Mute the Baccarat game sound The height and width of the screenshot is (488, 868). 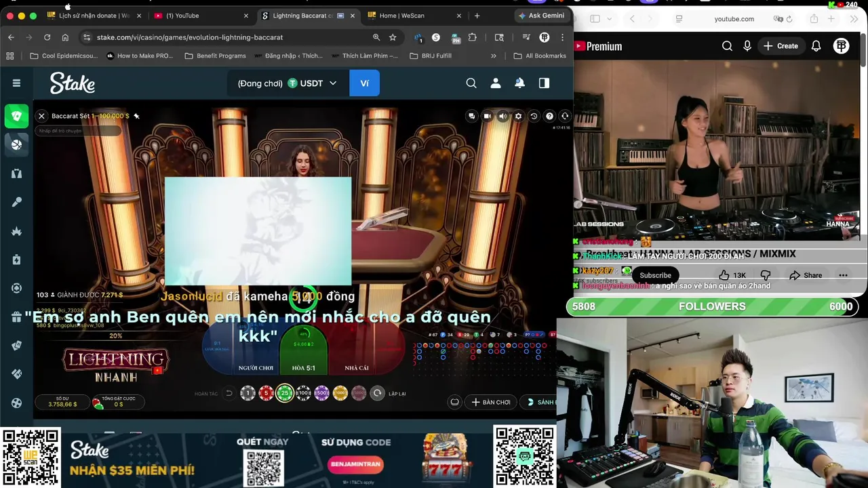[x=502, y=116]
